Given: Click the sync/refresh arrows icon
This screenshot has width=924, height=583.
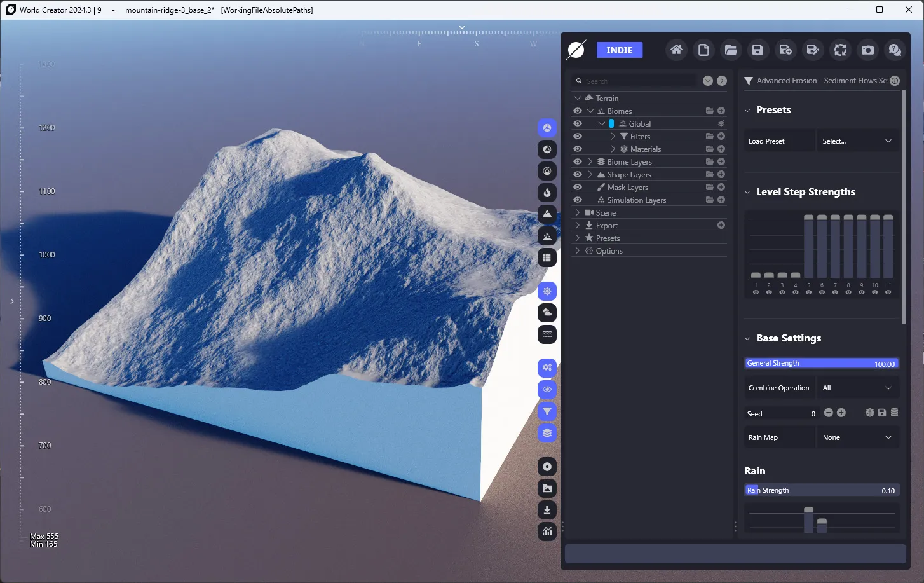Looking at the screenshot, I should [840, 50].
